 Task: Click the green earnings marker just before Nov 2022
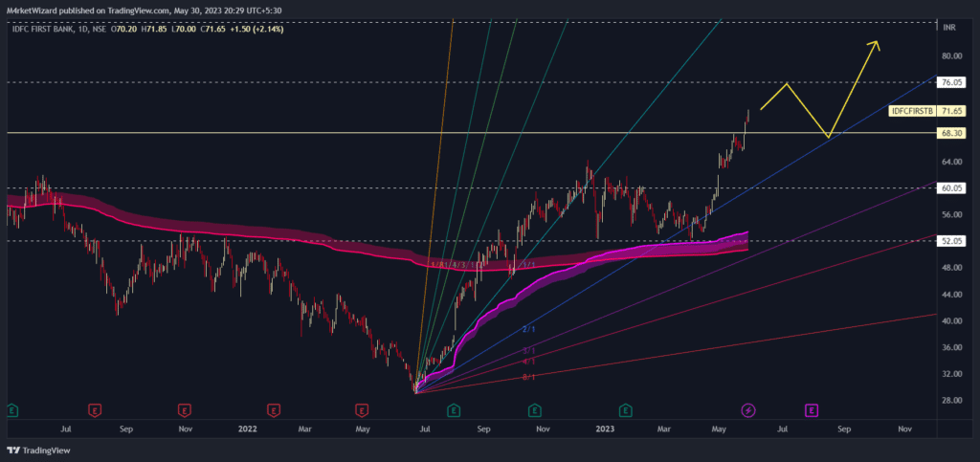[x=534, y=410]
